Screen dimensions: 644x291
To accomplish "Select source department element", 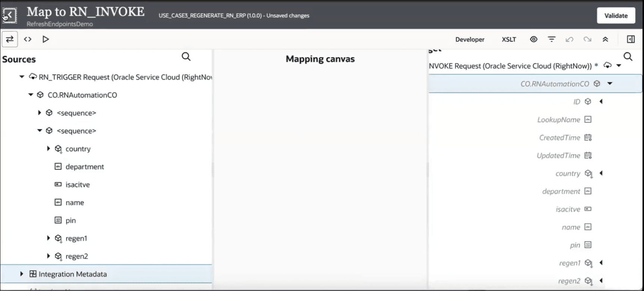I will click(x=85, y=167).
